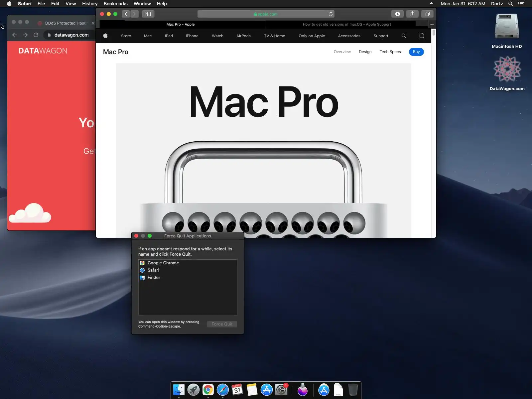Screen dimensions: 532x399
Task: Open the AirPods link in Apple navigation
Action: [x=243, y=36]
